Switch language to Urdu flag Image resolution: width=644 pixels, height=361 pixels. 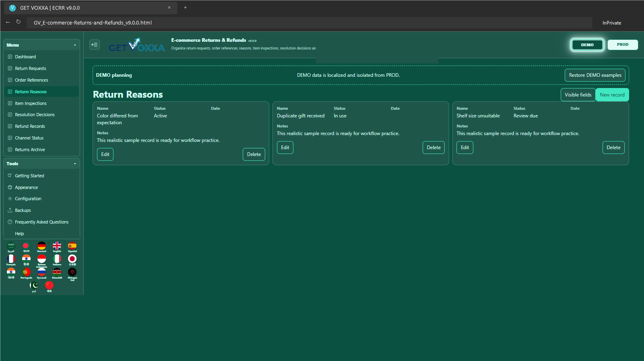pyautogui.click(x=34, y=287)
